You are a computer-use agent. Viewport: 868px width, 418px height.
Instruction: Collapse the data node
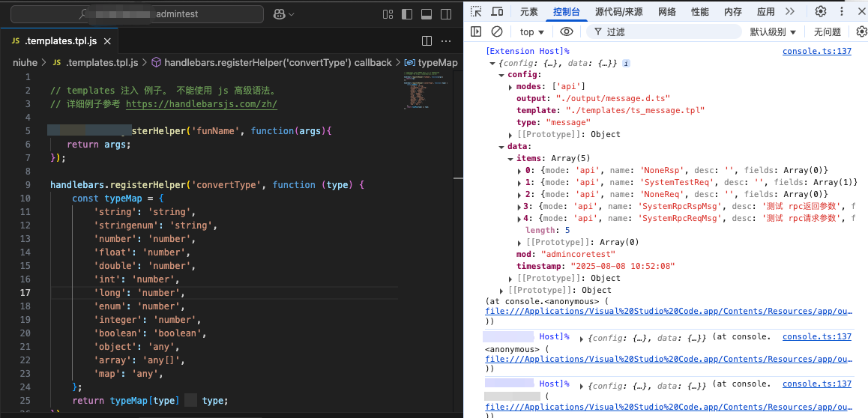pyautogui.click(x=501, y=147)
